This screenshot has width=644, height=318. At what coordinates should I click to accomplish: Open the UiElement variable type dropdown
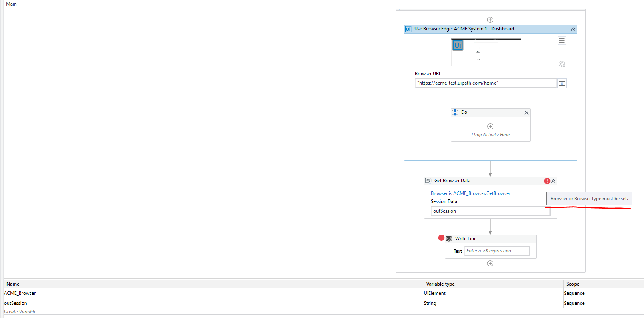[x=493, y=293]
